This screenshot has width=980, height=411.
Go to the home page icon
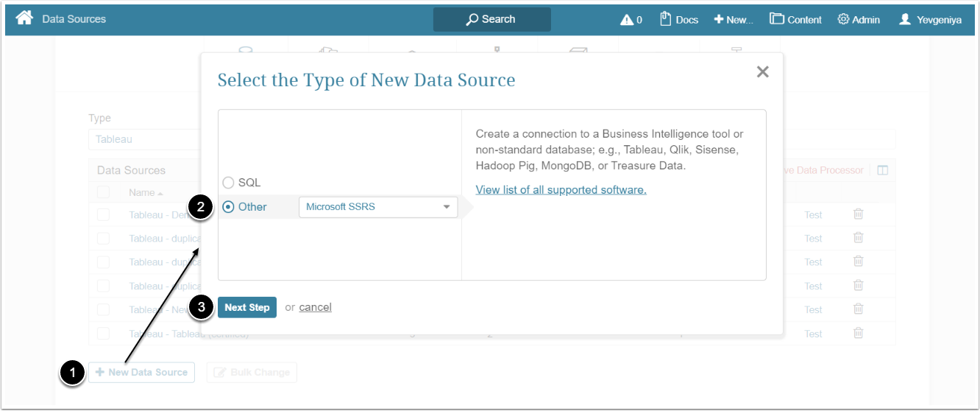point(24,18)
